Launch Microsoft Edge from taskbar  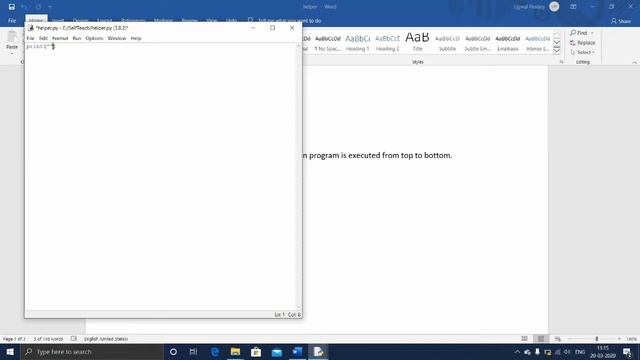coord(215,351)
